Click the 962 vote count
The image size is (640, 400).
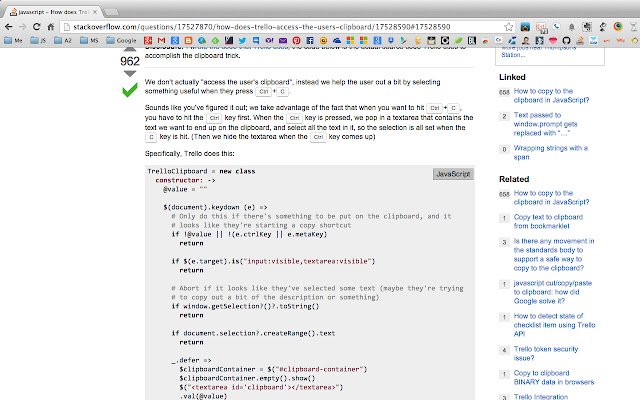130,61
